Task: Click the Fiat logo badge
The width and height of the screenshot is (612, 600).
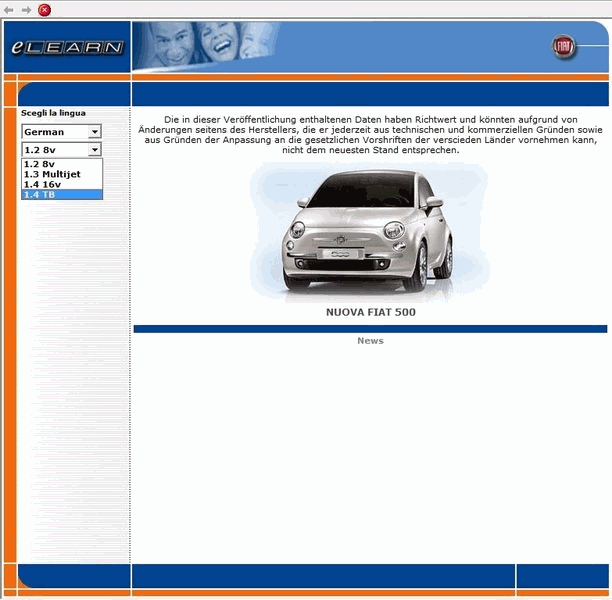Action: tap(563, 47)
